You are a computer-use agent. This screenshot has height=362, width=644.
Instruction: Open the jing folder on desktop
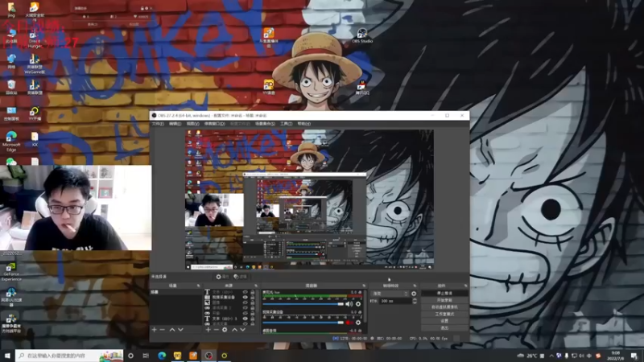11,10
